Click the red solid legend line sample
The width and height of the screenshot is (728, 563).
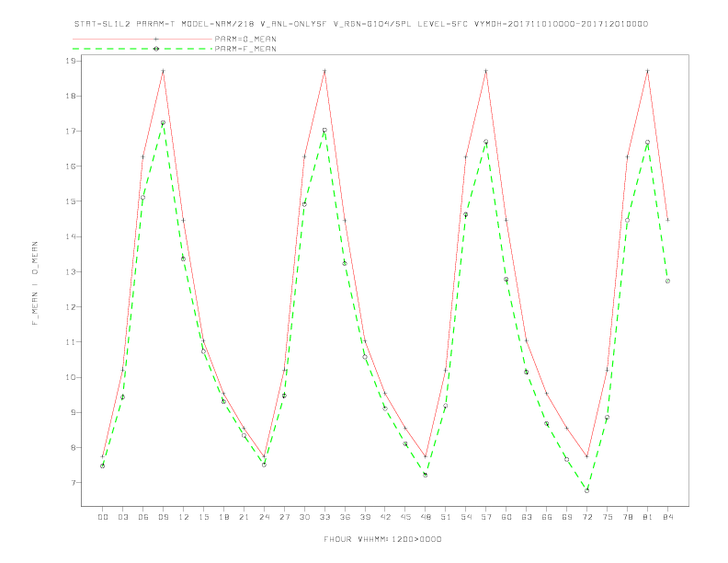142,39
